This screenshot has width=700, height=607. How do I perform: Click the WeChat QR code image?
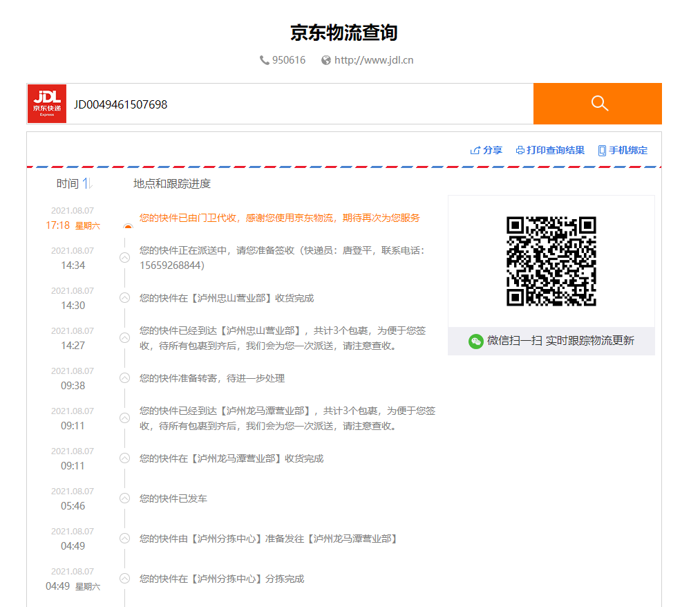tap(551, 261)
